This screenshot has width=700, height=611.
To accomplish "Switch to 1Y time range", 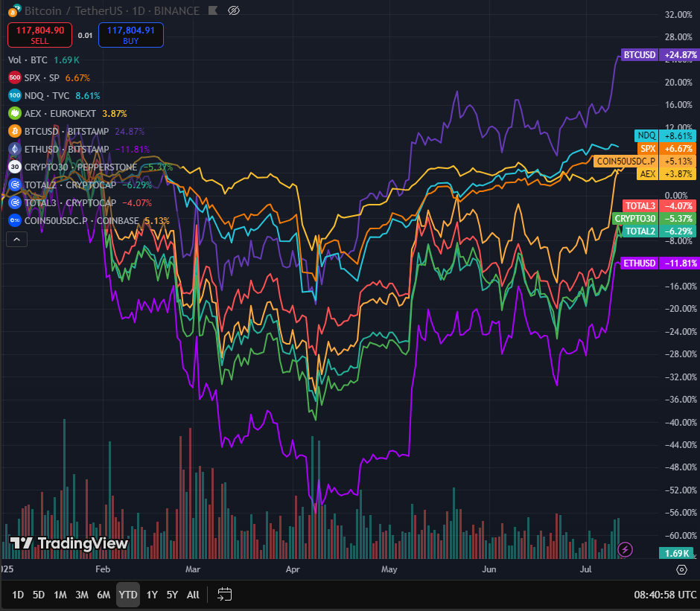I will pos(152,595).
